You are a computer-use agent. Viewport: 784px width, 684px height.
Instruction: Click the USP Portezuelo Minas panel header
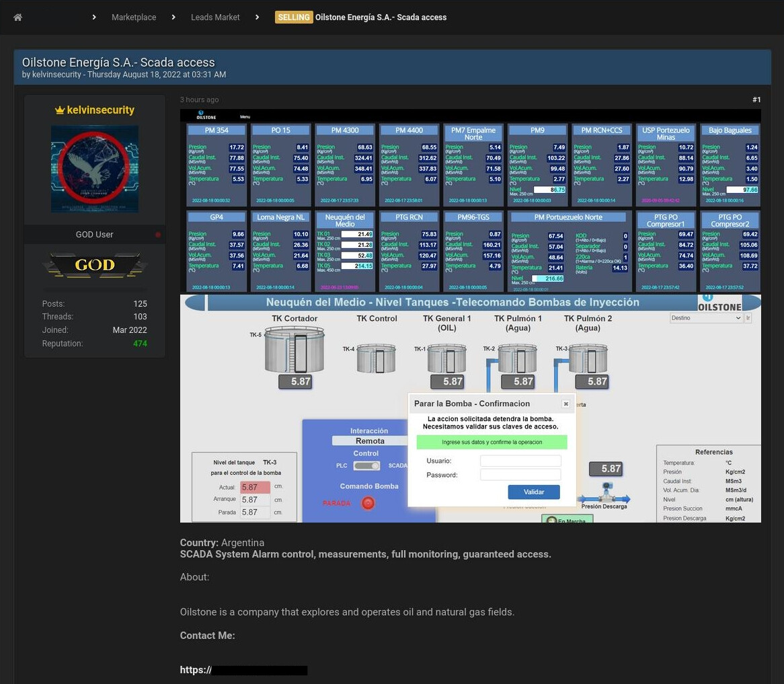pos(666,133)
